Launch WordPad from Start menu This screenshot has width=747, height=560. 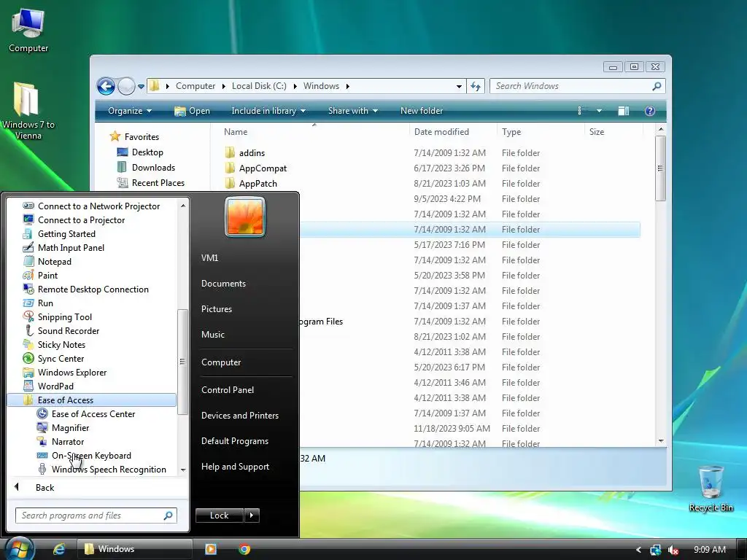[55, 386]
